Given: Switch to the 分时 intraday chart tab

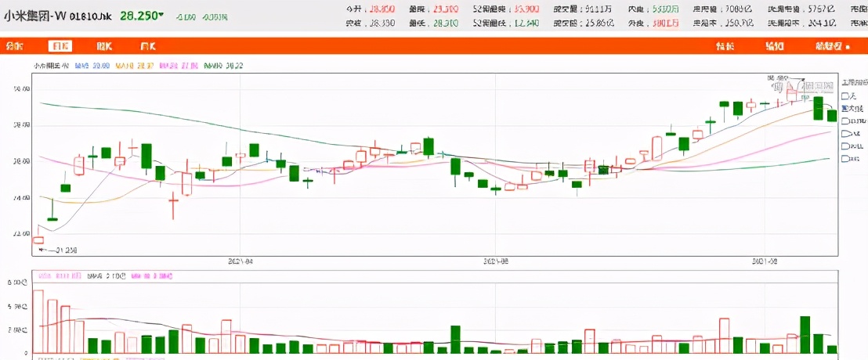Looking at the screenshot, I should (x=14, y=46).
